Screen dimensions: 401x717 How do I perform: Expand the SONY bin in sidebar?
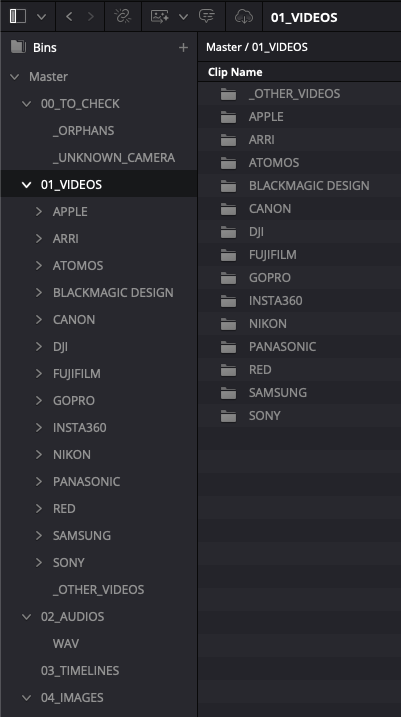tap(39, 562)
